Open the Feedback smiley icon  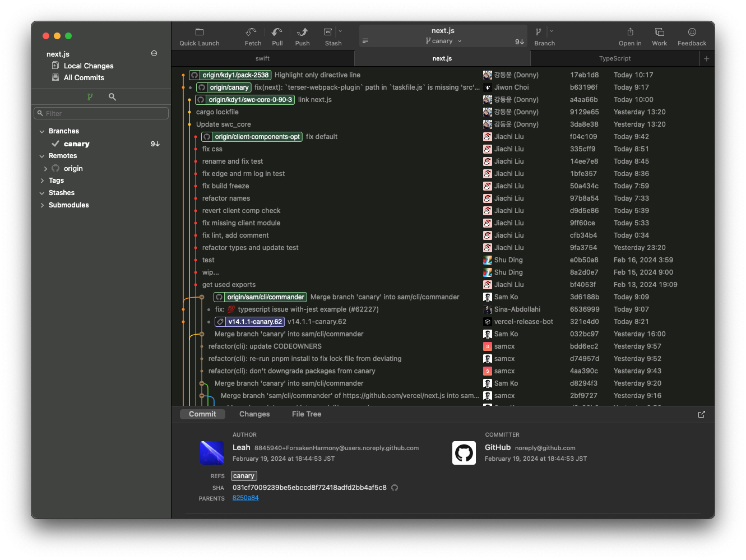[x=692, y=33]
